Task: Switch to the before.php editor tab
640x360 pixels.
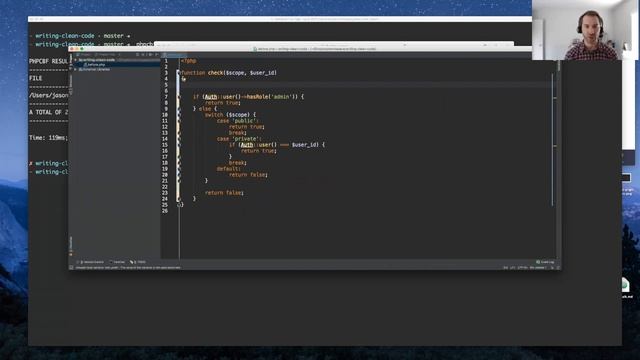Action: 175,55
